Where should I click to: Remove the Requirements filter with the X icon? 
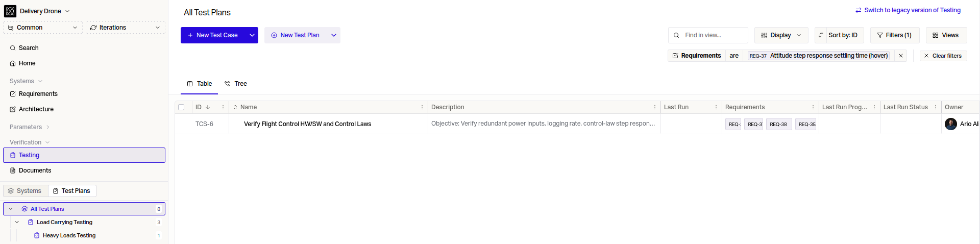click(x=901, y=56)
